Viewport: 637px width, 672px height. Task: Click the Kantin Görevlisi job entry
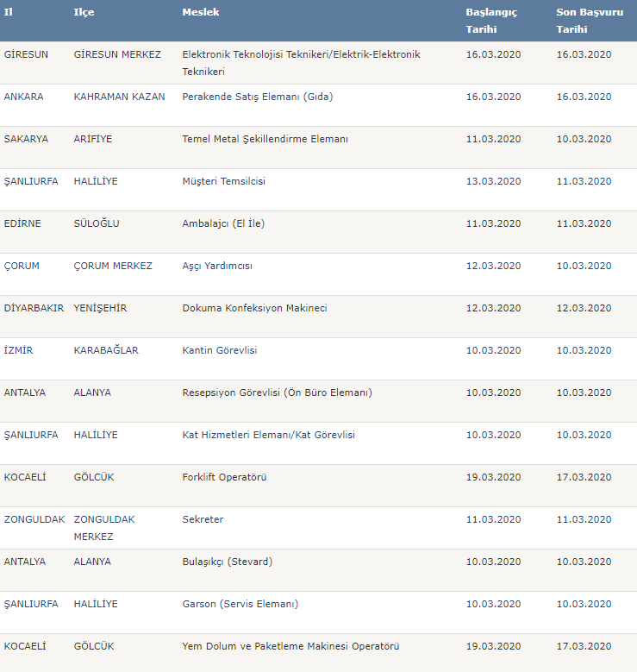220,350
